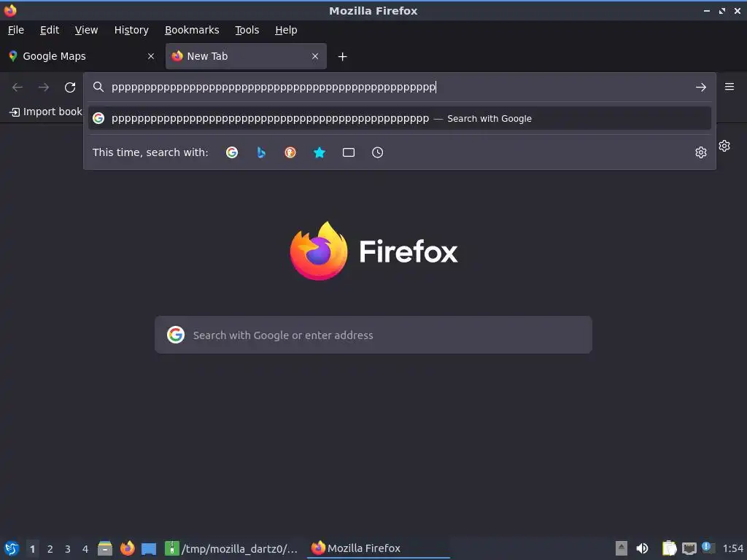Open search settings gear in dropdown
This screenshot has height=560, width=747.
tap(701, 152)
